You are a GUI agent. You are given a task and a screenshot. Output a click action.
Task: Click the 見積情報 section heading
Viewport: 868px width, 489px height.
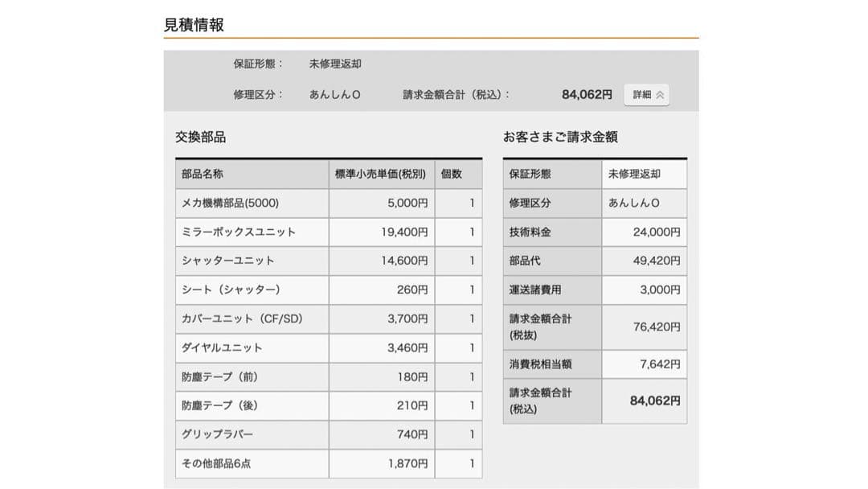(x=194, y=25)
